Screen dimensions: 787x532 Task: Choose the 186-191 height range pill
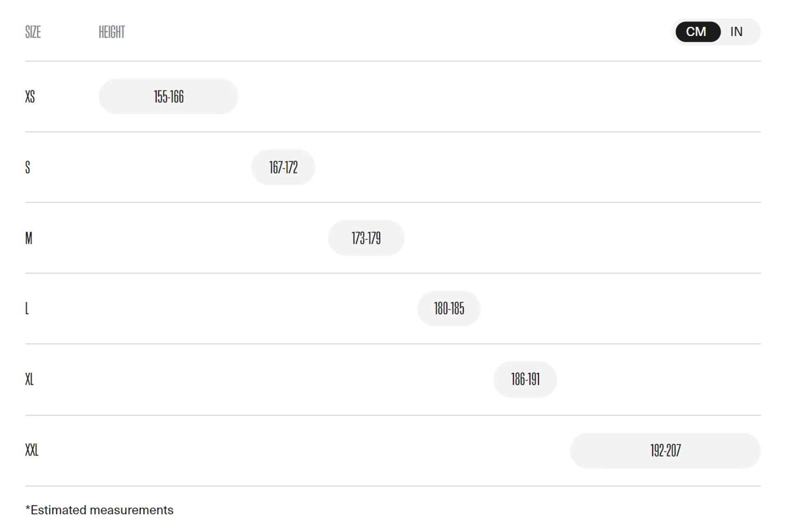(525, 379)
